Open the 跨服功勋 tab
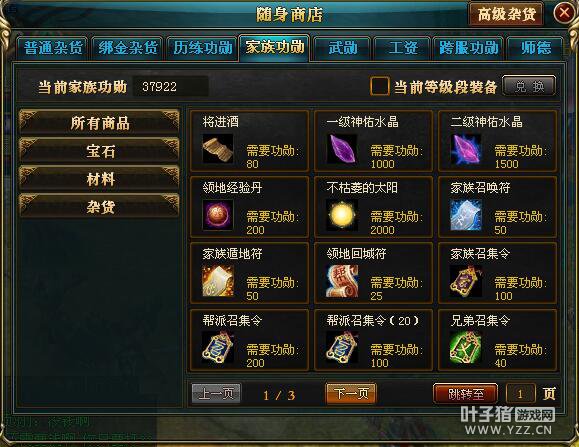Image resolution: width=579 pixels, height=447 pixels. [x=468, y=48]
